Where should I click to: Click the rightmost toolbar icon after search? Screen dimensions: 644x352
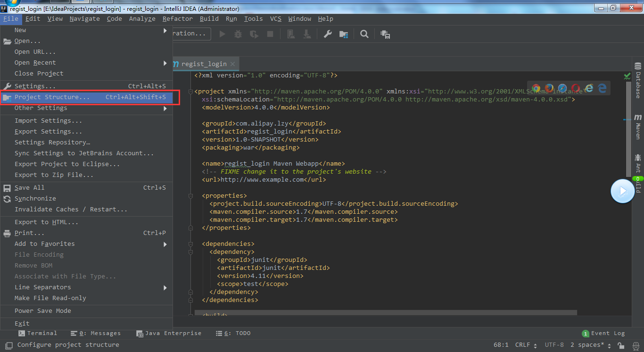[385, 34]
